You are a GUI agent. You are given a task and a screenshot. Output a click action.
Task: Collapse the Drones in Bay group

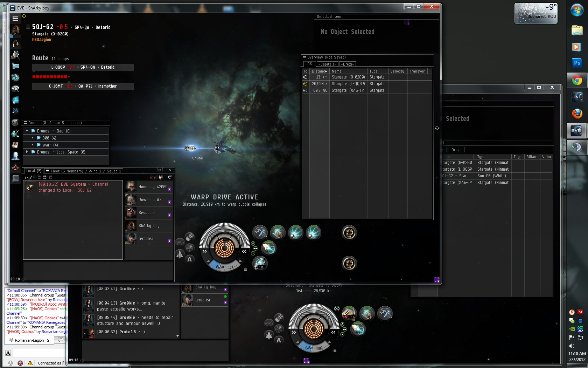coord(27,131)
